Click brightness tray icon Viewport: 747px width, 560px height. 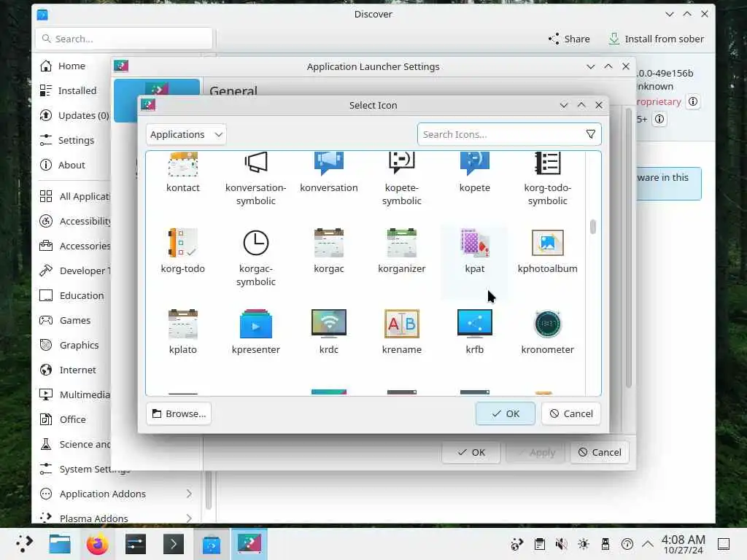pos(584,544)
